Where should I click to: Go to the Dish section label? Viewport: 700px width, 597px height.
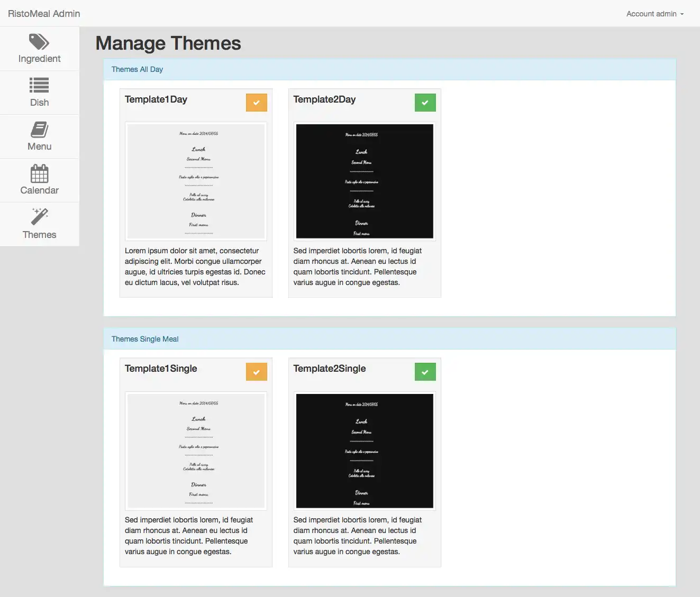click(x=39, y=103)
